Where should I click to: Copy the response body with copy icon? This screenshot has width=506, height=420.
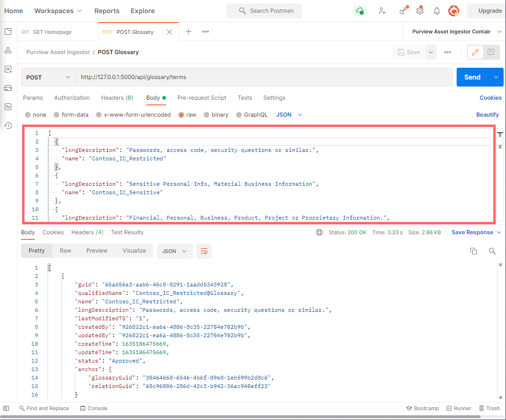(474, 251)
